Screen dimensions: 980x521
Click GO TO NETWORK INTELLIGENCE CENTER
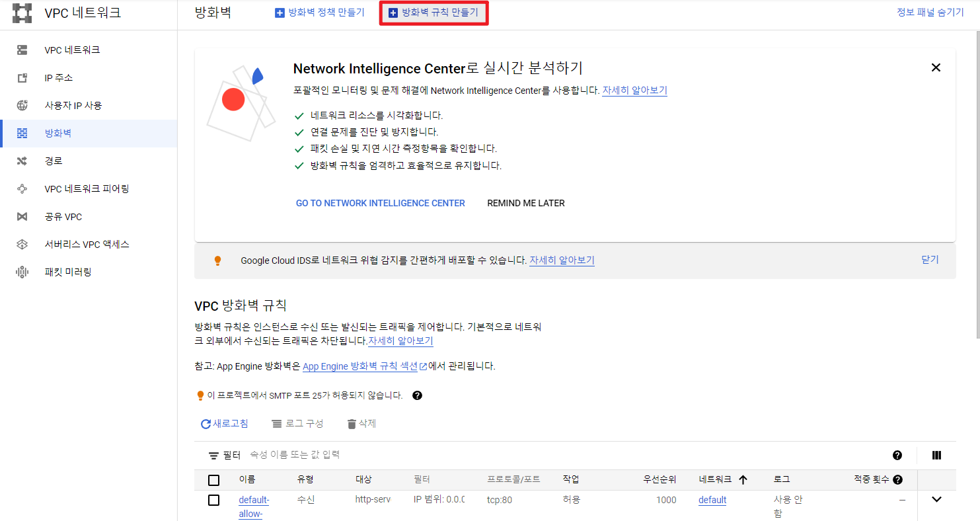381,203
